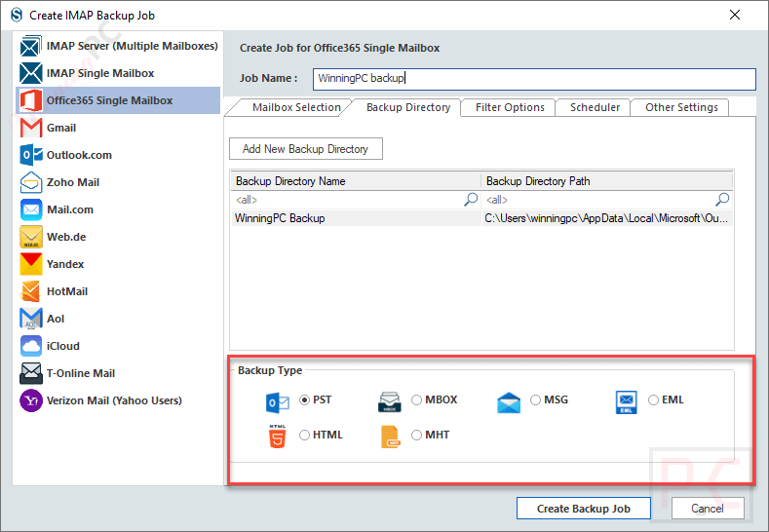Click the MHT file format icon
This screenshot has width=769, height=532.
tap(391, 437)
